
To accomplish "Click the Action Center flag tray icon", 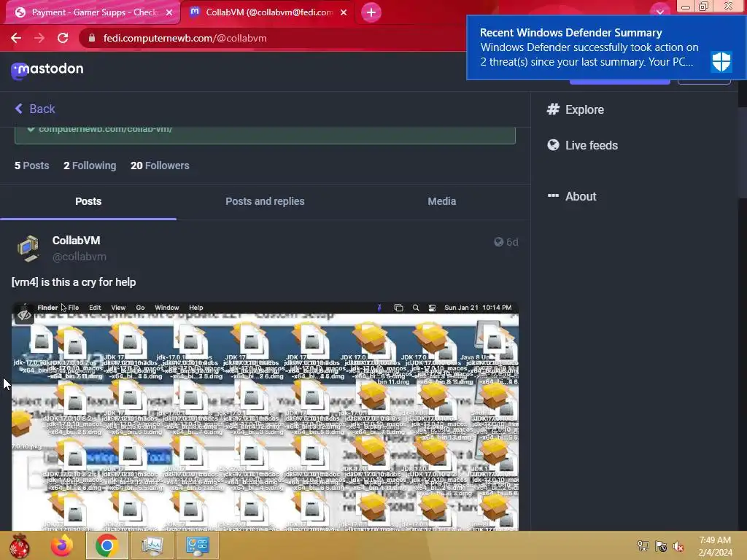I will click(x=661, y=546).
